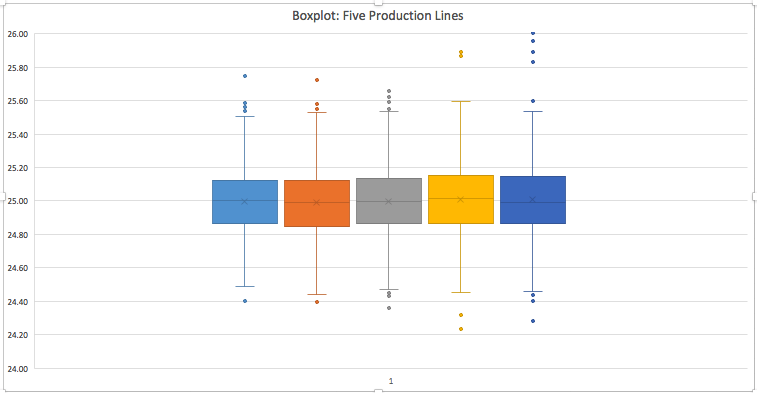The image size is (757, 393).
Task: Click the bottom whisker cap of orange box
Action: tap(317, 295)
